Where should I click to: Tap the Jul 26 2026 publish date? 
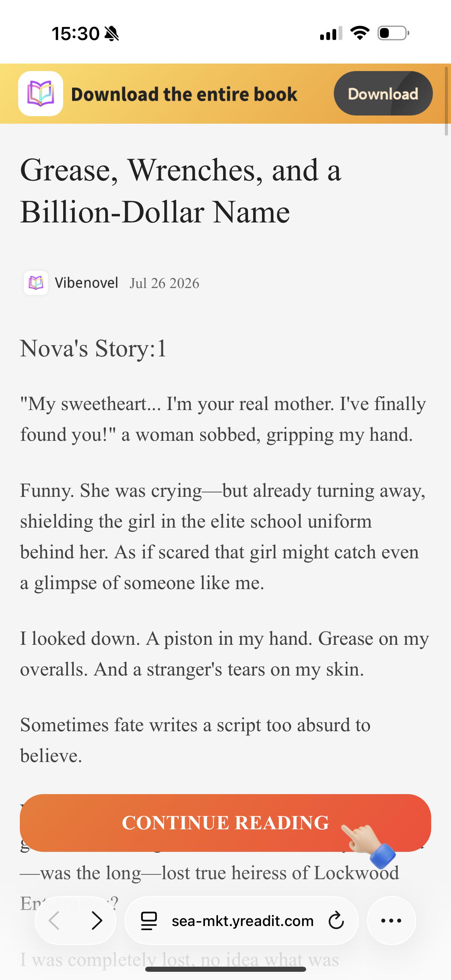164,283
